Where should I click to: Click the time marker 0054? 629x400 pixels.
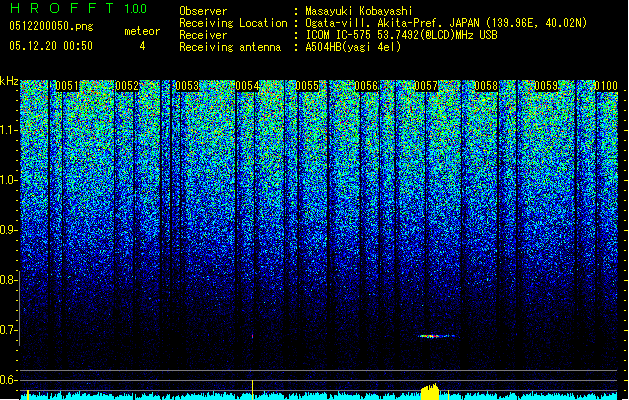tap(247, 86)
